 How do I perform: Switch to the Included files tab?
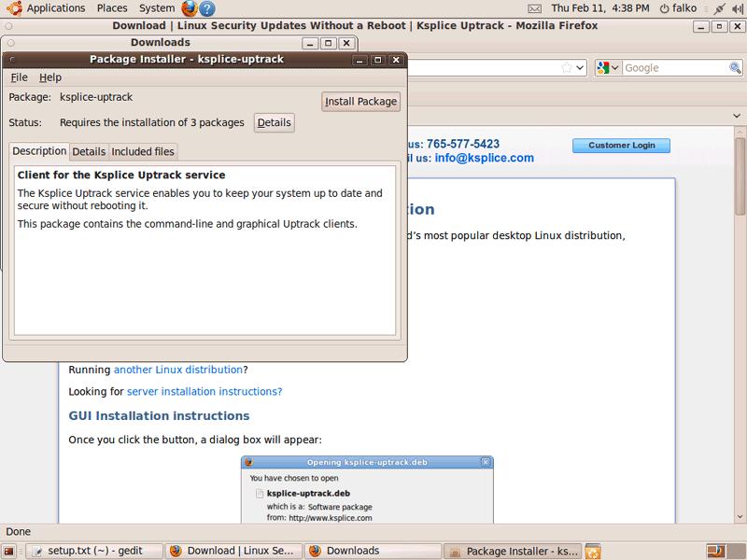(143, 151)
